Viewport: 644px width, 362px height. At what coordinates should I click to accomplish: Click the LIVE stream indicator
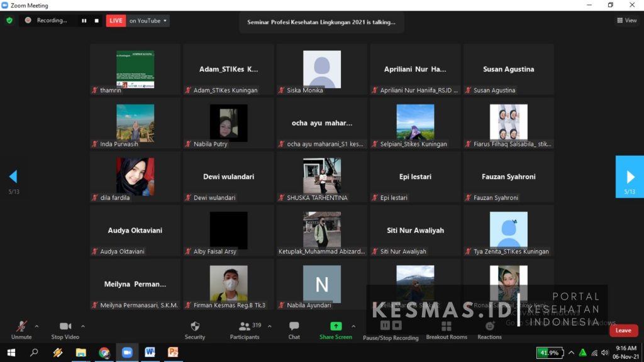[116, 20]
